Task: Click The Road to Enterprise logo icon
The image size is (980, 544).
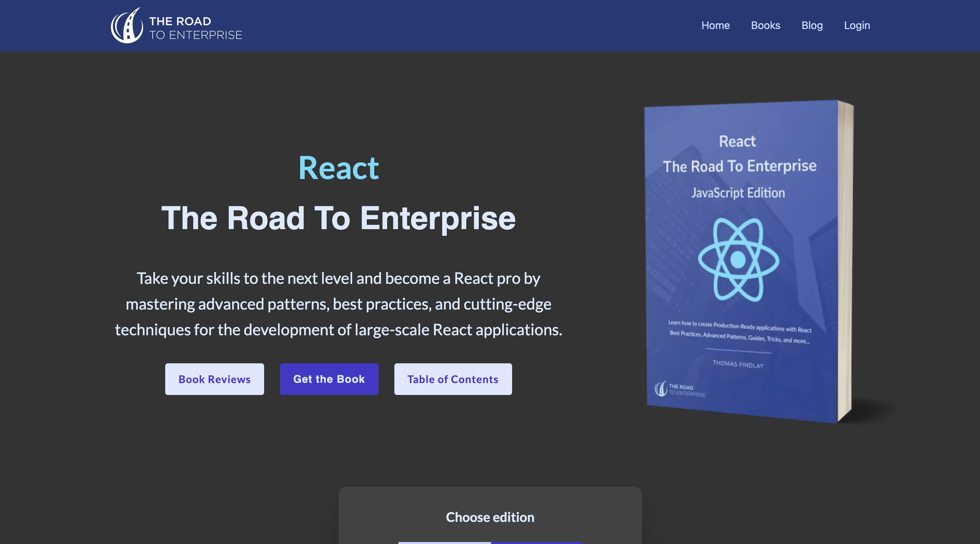Action: point(127,25)
